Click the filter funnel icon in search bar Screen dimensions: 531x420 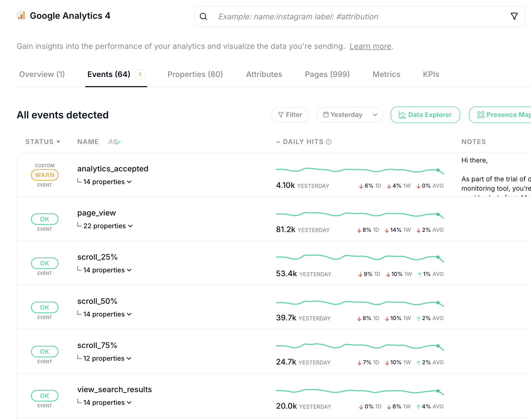514,17
